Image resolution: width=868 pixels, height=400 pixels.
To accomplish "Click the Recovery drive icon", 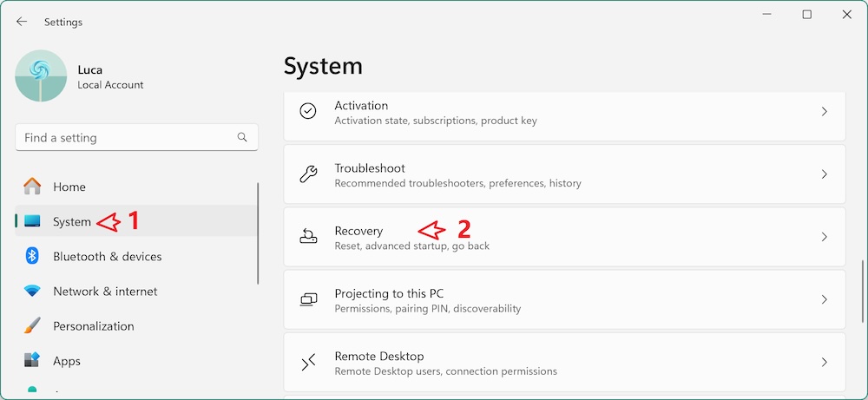I will click(x=308, y=237).
